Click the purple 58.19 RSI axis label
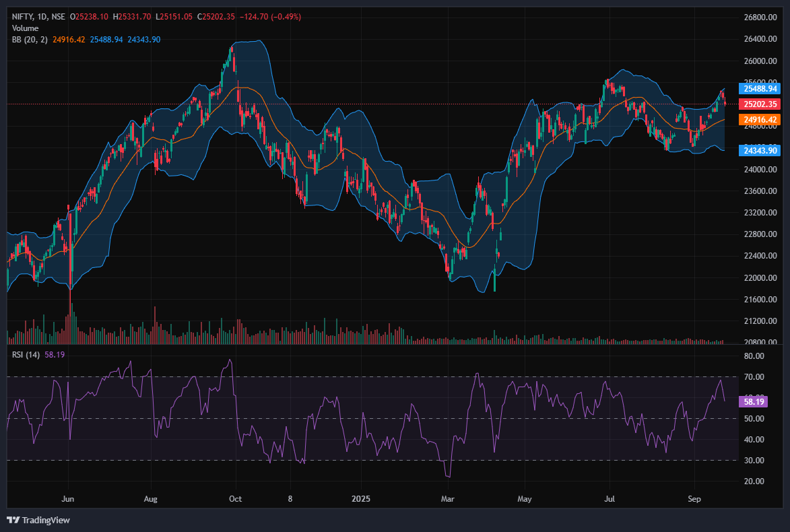The width and height of the screenshot is (790, 532). (753, 401)
